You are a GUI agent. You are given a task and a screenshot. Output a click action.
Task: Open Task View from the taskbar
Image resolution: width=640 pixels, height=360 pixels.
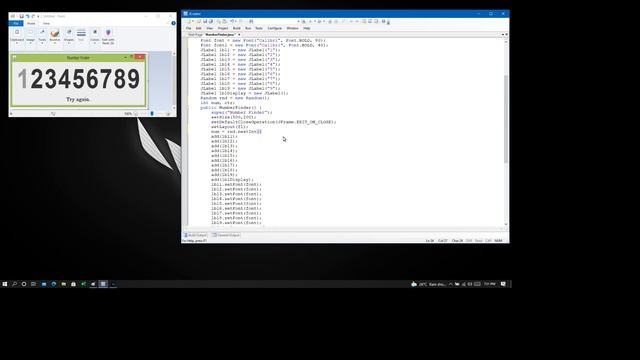(x=33, y=284)
